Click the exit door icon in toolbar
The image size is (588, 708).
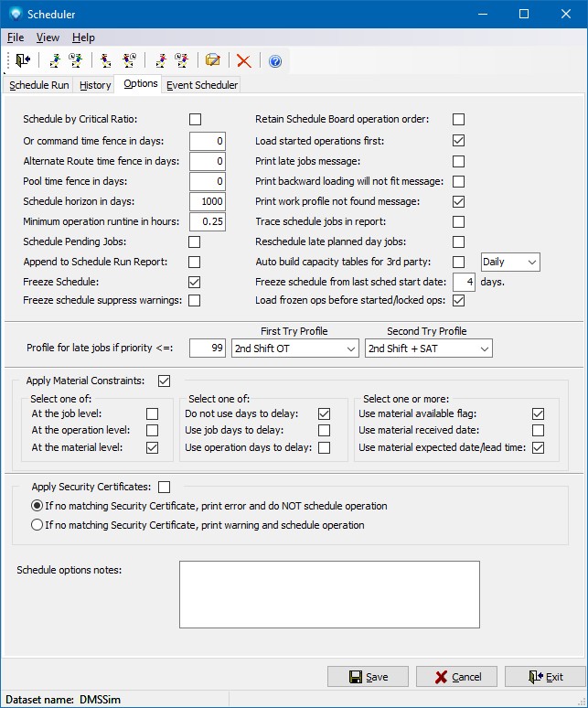coord(23,60)
